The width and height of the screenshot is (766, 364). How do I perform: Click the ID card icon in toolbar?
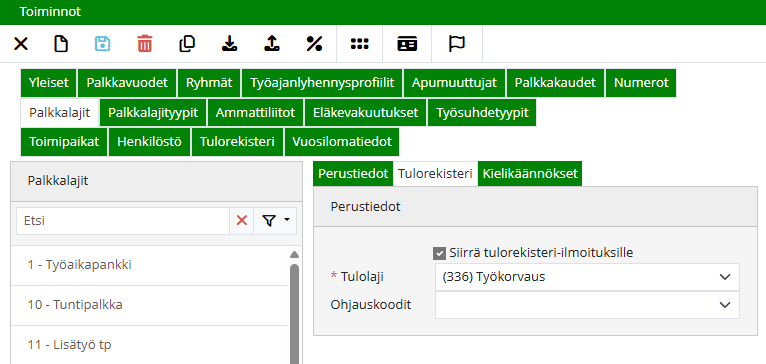[407, 44]
